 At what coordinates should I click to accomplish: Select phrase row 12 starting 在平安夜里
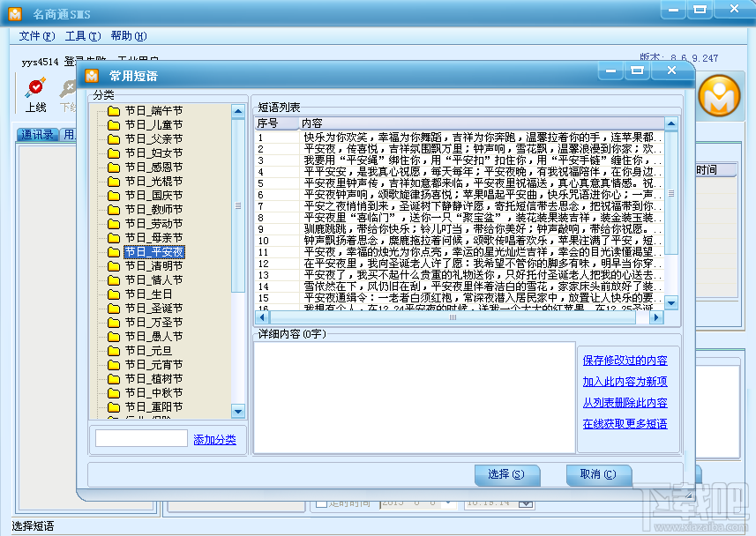(460, 264)
